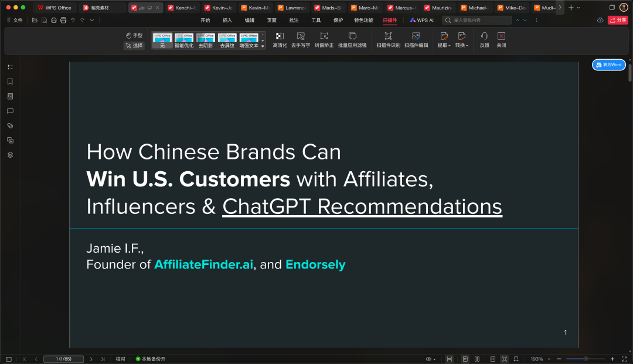Open the attachments paperclip panel
Viewport: 633px width, 364px height.
(x=10, y=125)
